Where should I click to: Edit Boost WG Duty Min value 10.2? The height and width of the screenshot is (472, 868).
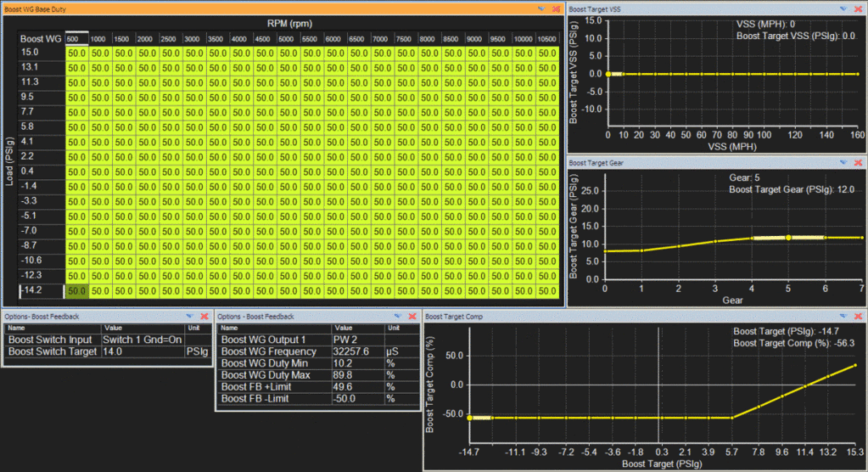coord(357,363)
